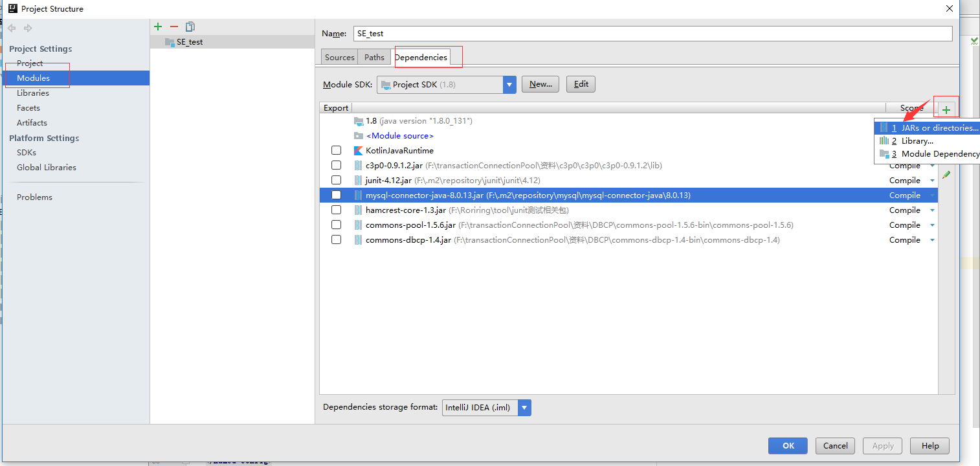Click the Cancel button
This screenshot has height=466, width=980.
pyautogui.click(x=836, y=446)
